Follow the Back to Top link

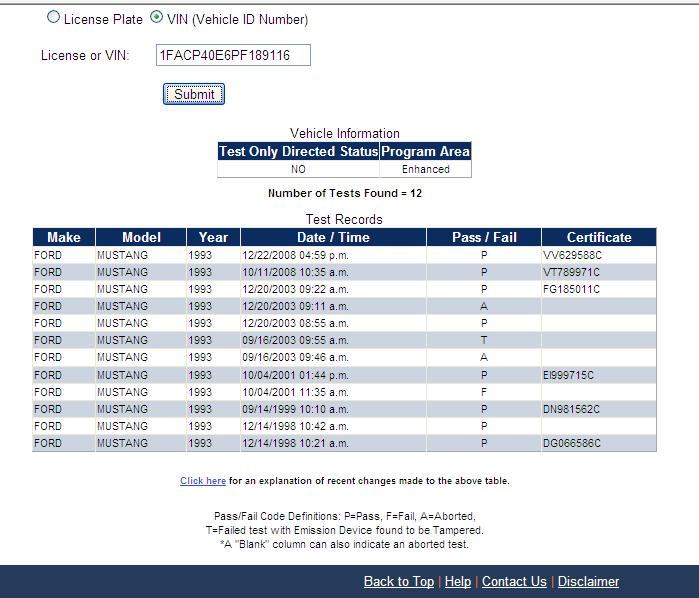[399, 581]
